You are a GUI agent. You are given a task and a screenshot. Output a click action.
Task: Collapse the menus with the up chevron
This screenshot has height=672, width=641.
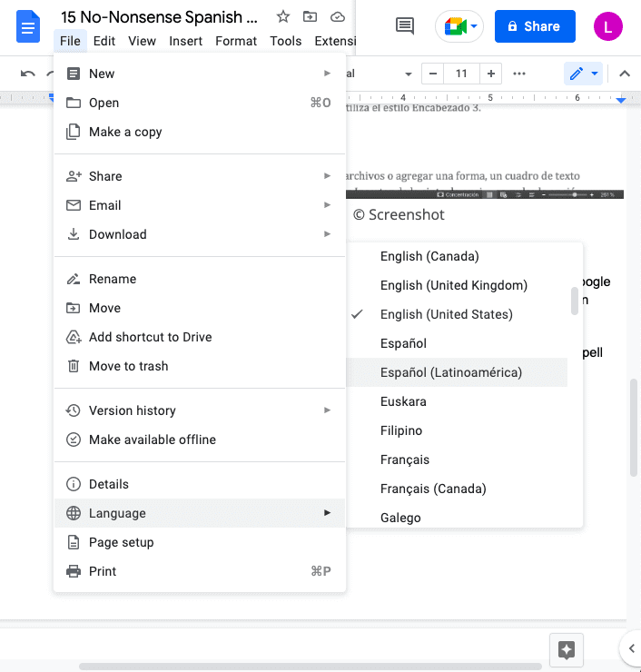click(x=625, y=74)
